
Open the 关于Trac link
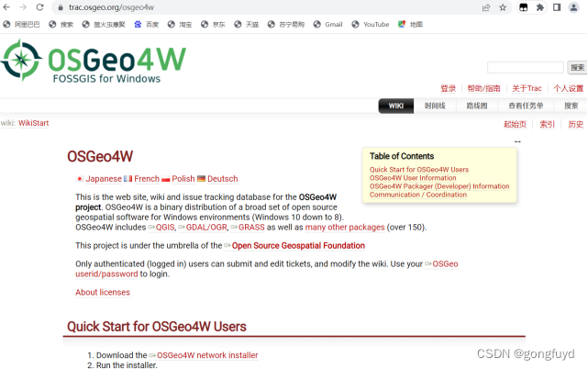(527, 89)
